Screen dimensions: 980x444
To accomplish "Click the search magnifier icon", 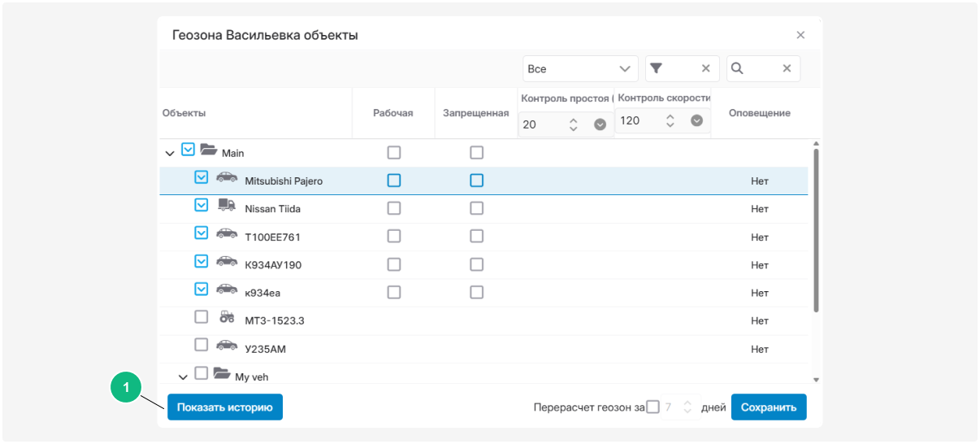I will click(x=737, y=69).
